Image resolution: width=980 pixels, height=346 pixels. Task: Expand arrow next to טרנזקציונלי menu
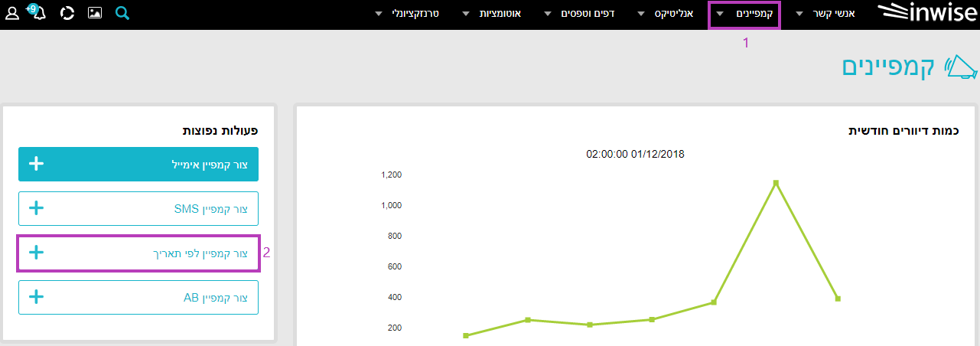coord(379,15)
